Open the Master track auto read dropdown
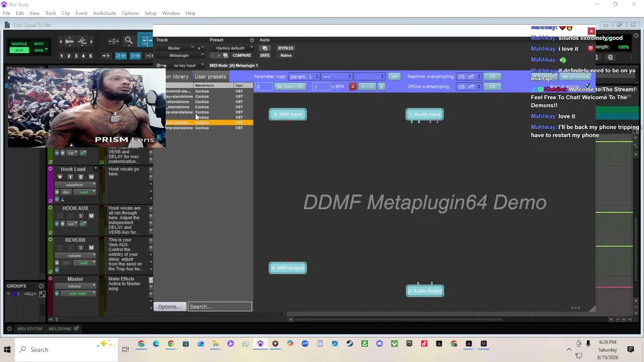Screen dimensions: 644x362 pos(77,294)
